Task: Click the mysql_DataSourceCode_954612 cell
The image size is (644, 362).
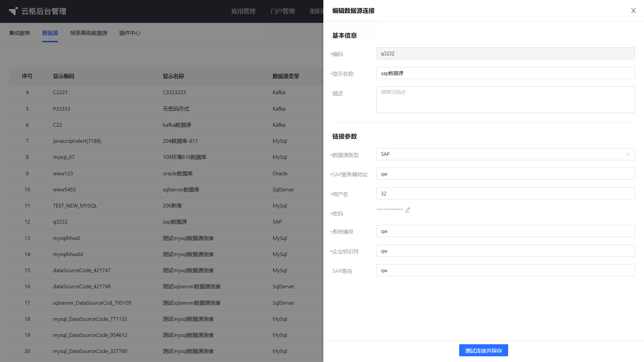Action: click(x=90, y=335)
